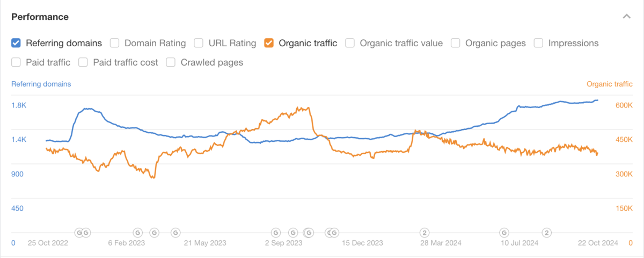Viewport: 644px width, 258px height.
Task: Enable the Domain Rating checkbox
Action: [x=114, y=43]
